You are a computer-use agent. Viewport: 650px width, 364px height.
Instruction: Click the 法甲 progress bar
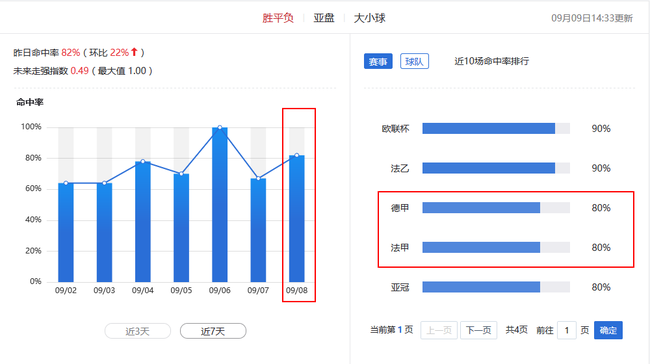click(x=496, y=248)
